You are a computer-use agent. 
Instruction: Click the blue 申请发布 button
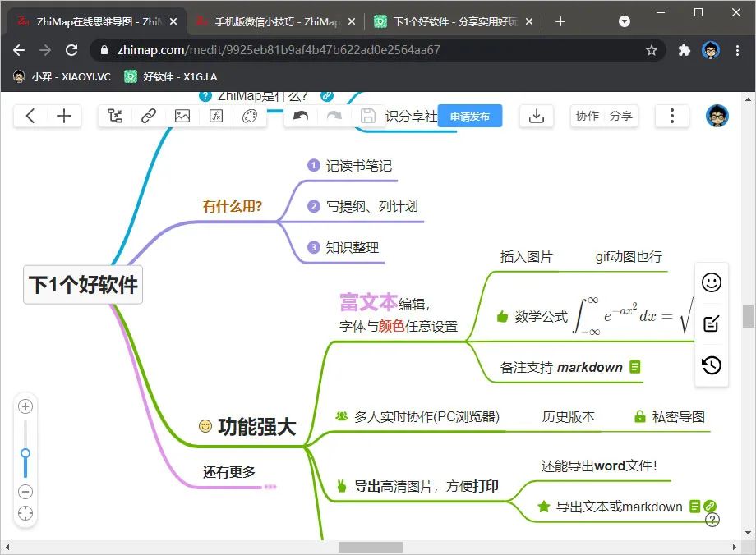(x=470, y=116)
